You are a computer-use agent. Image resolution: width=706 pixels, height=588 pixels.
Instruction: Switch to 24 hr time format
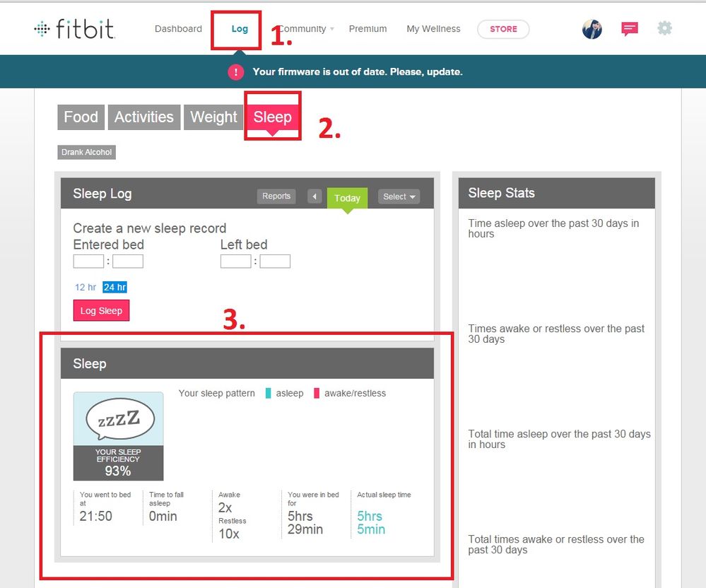pos(114,287)
